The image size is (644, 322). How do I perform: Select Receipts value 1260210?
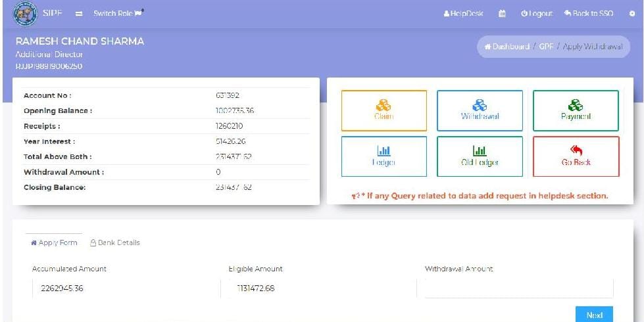tap(229, 126)
